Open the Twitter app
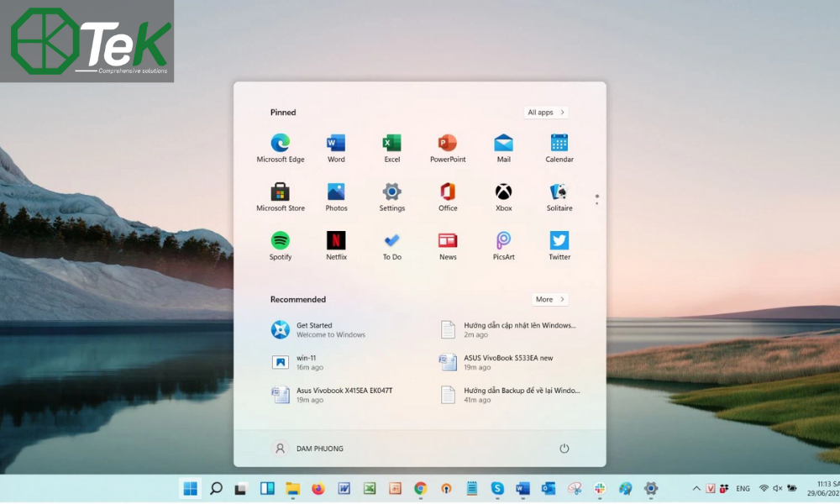Image resolution: width=840 pixels, height=504 pixels. tap(559, 245)
